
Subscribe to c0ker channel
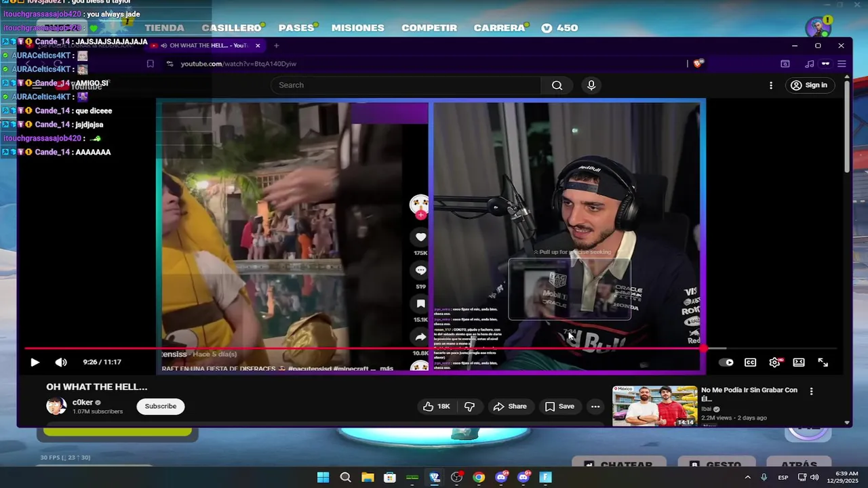[161, 407]
